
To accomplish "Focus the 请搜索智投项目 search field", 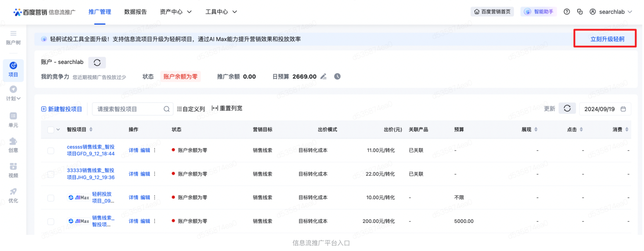I will coord(133,109).
